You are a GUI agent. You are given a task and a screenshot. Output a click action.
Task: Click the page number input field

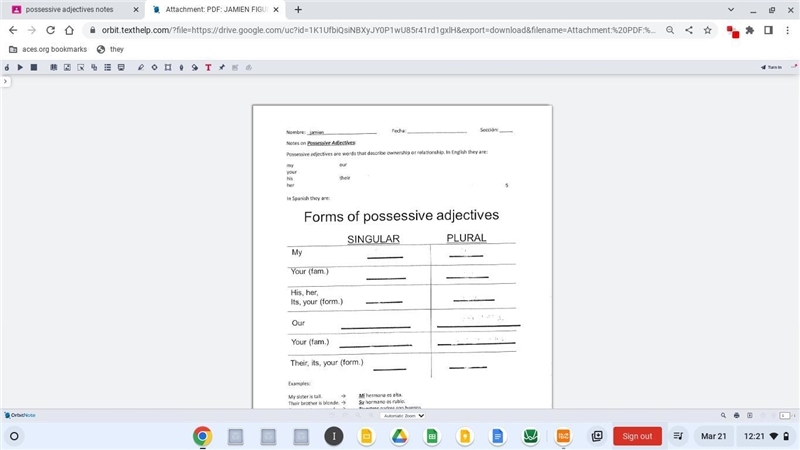[x=785, y=415]
